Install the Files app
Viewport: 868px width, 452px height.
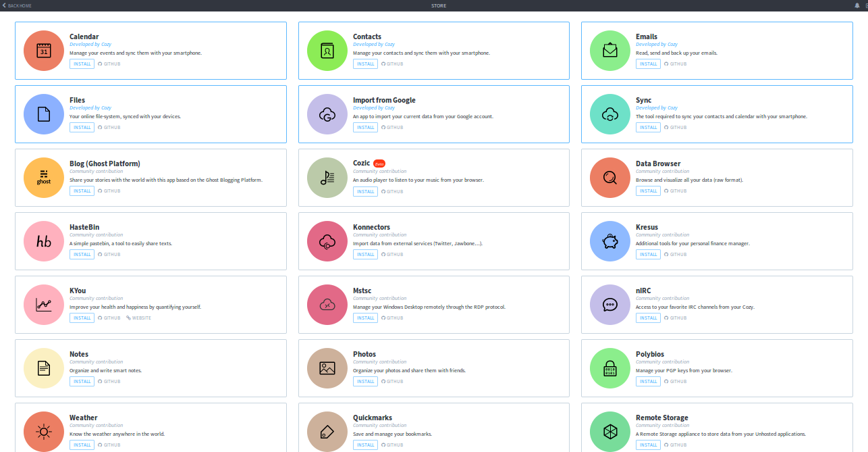pos(82,128)
